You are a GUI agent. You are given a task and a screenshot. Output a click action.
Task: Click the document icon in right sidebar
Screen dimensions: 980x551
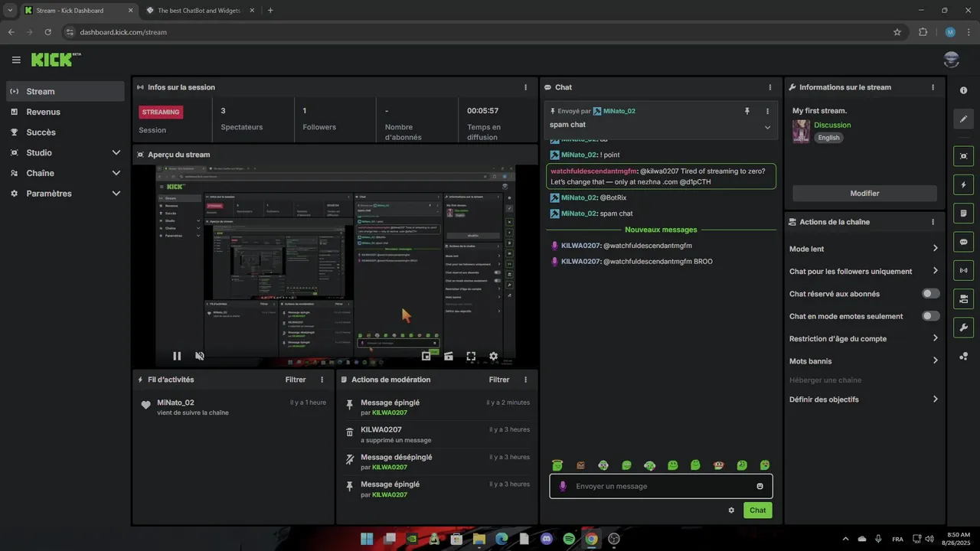(x=963, y=213)
